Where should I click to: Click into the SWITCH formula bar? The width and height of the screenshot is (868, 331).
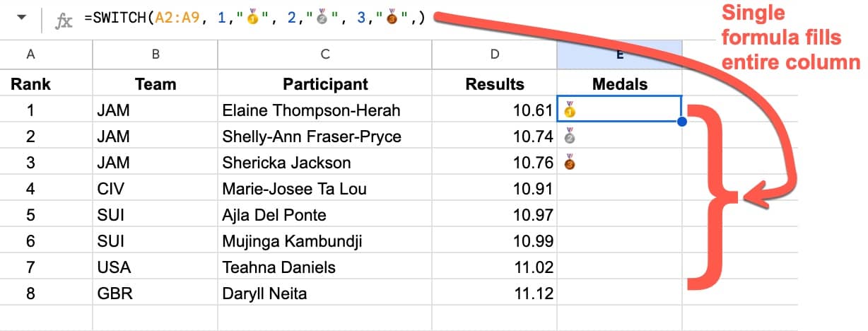[254, 19]
